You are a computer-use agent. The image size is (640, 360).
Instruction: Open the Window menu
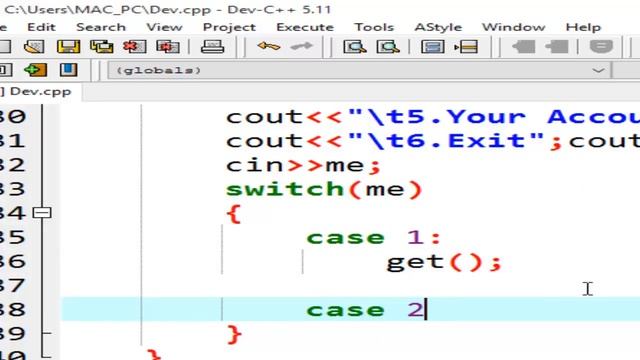(x=513, y=27)
